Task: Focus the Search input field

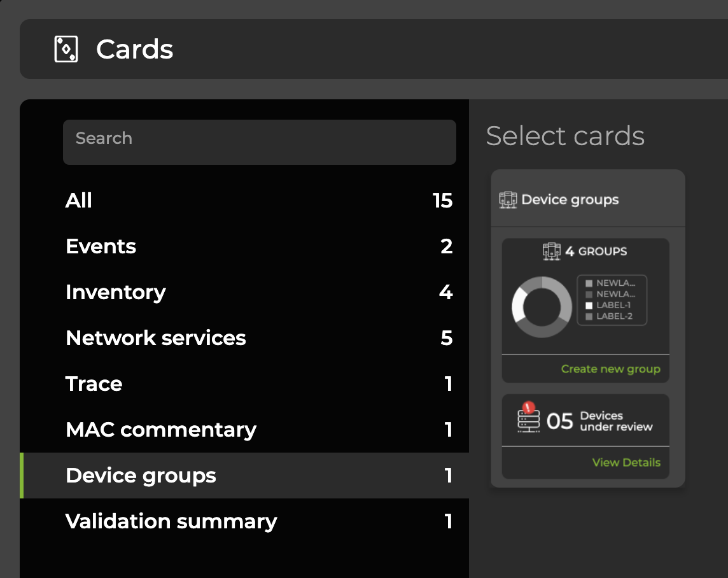Action: coord(259,141)
